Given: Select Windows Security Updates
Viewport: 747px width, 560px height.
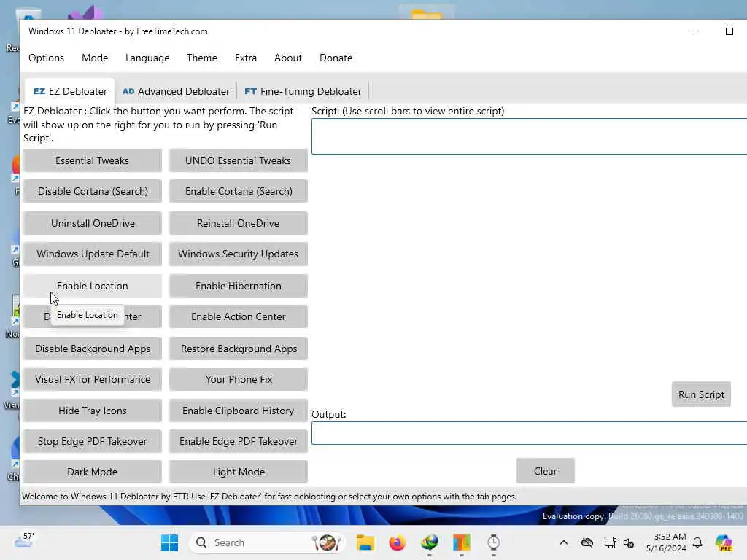Looking at the screenshot, I should tap(239, 254).
